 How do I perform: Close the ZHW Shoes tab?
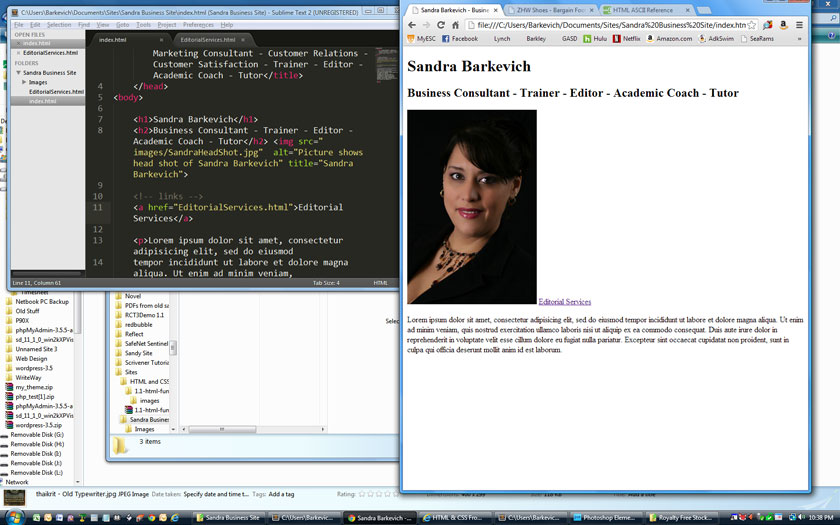591,10
